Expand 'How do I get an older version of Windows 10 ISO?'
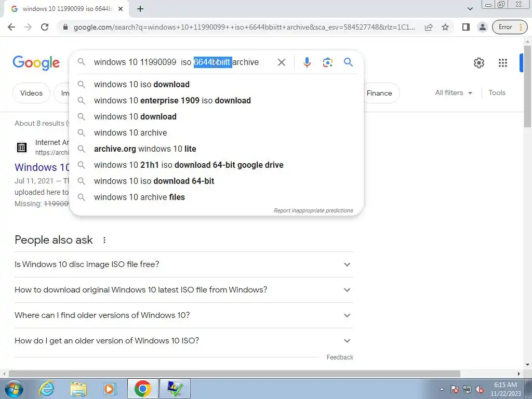532x399 pixels. (183, 341)
